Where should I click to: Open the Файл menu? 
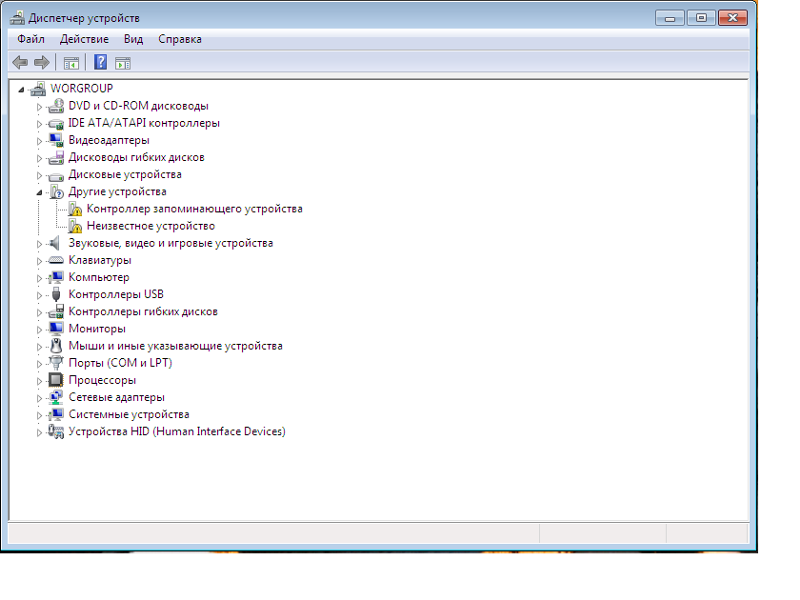click(31, 39)
